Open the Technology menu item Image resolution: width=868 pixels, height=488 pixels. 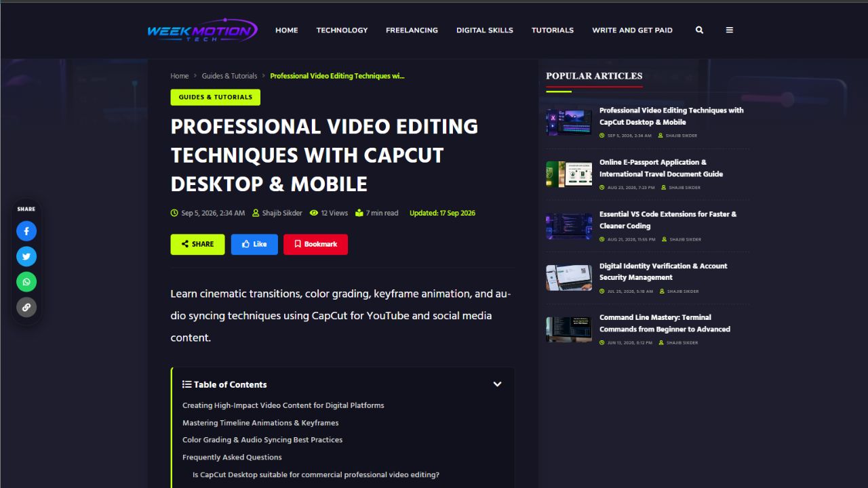342,30
